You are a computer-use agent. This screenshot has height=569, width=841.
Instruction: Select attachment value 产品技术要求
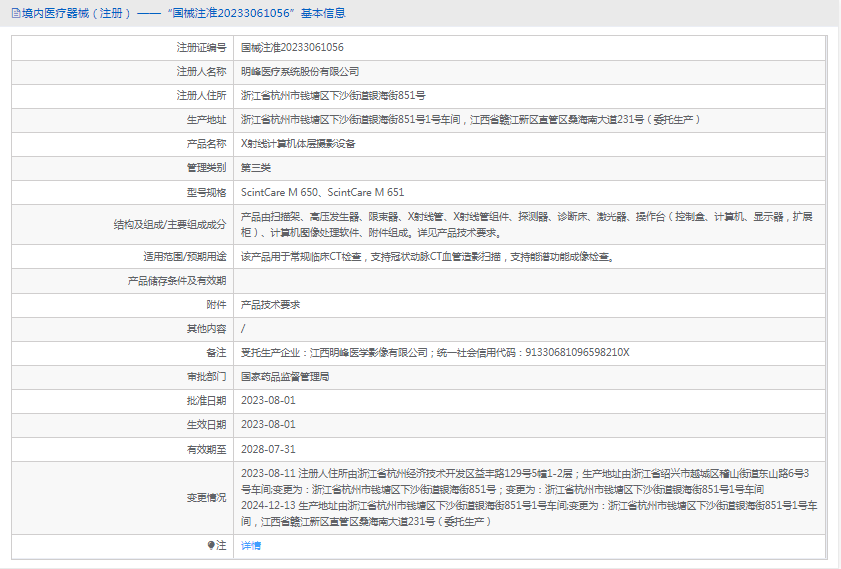270,305
